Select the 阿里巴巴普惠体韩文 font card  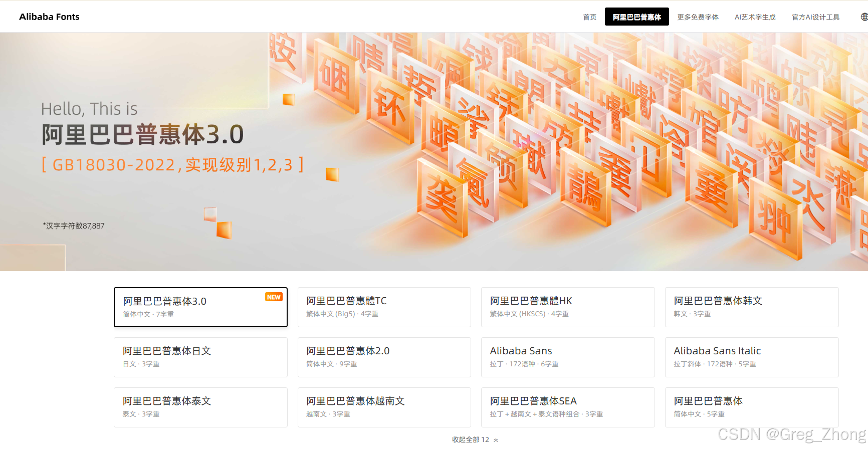point(752,307)
